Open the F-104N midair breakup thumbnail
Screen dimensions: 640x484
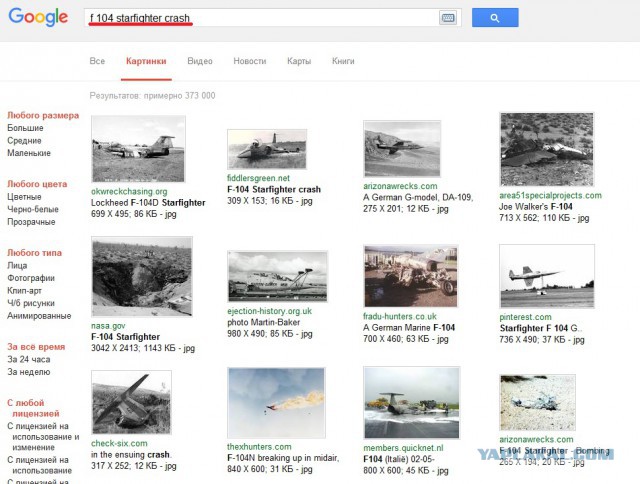276,402
